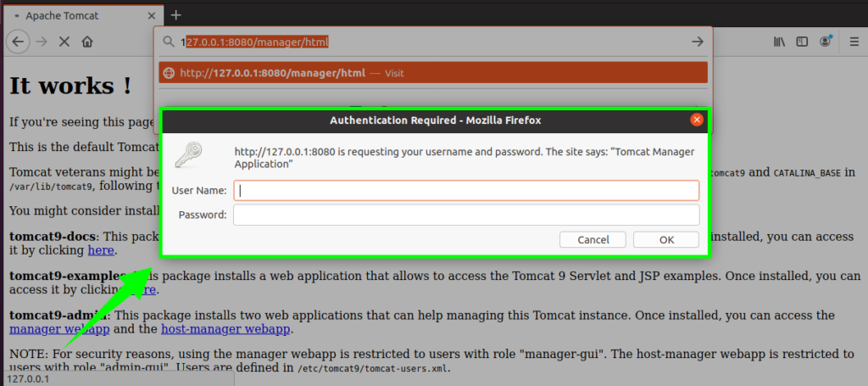
Task: Click the search magnifier in address bar
Action: pyautogui.click(x=169, y=42)
